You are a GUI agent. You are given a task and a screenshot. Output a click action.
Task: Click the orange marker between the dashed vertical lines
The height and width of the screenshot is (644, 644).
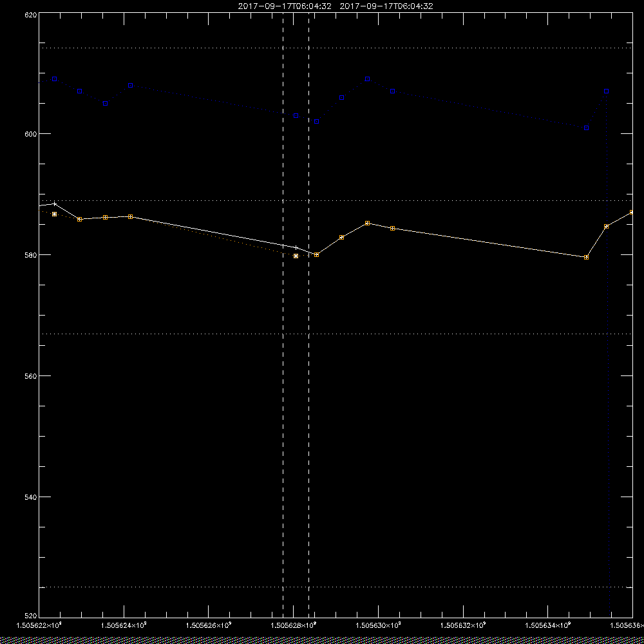pos(296,256)
